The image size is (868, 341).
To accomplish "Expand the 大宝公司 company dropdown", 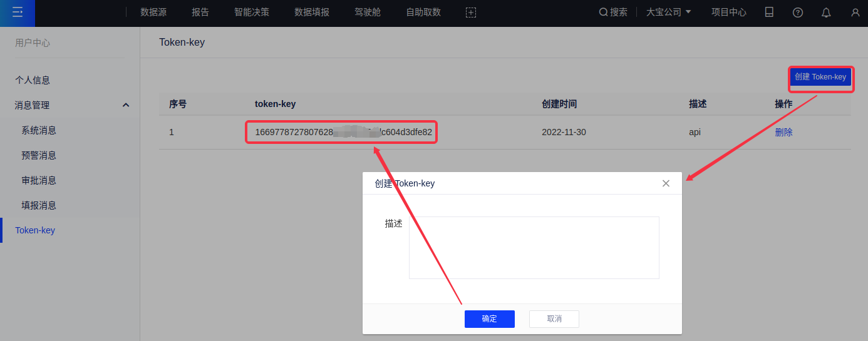I will 668,13.
